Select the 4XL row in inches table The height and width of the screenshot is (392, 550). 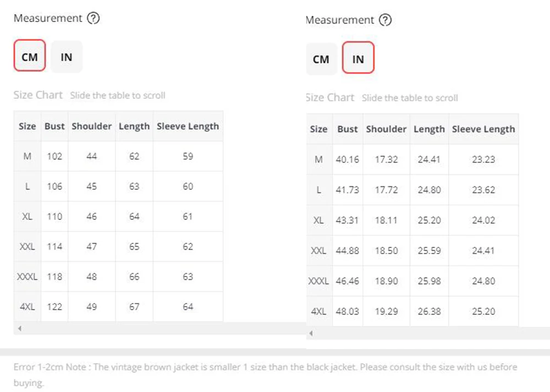click(413, 311)
